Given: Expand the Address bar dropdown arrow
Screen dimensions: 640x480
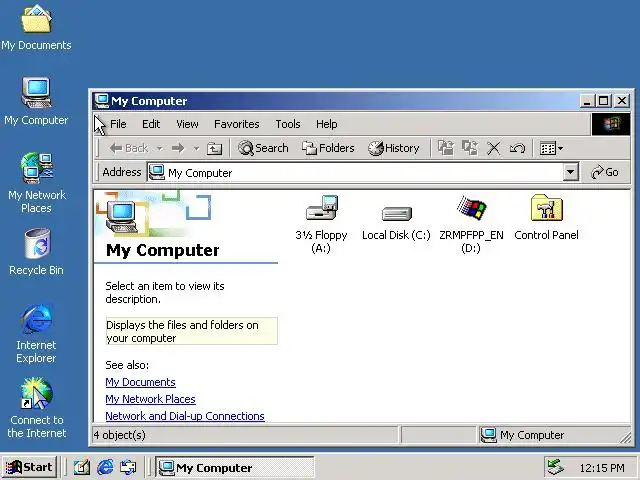Looking at the screenshot, I should pyautogui.click(x=571, y=172).
